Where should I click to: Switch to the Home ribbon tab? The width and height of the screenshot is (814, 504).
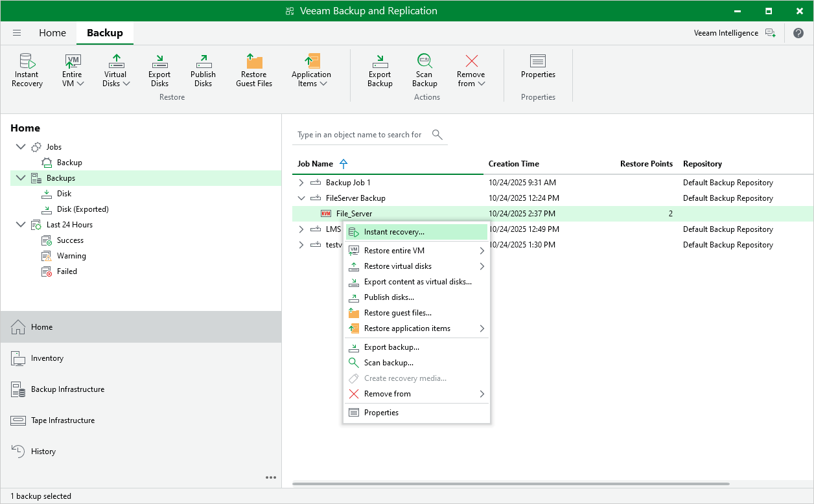(x=52, y=33)
